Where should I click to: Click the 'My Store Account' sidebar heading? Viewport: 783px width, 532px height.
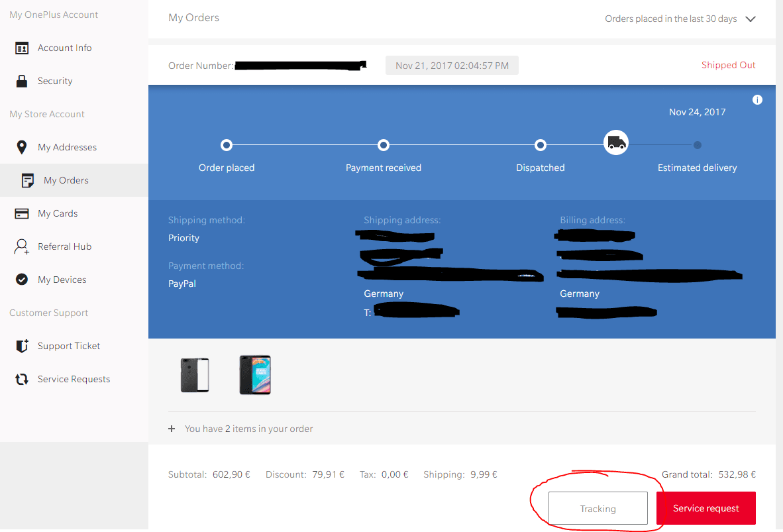coord(47,115)
